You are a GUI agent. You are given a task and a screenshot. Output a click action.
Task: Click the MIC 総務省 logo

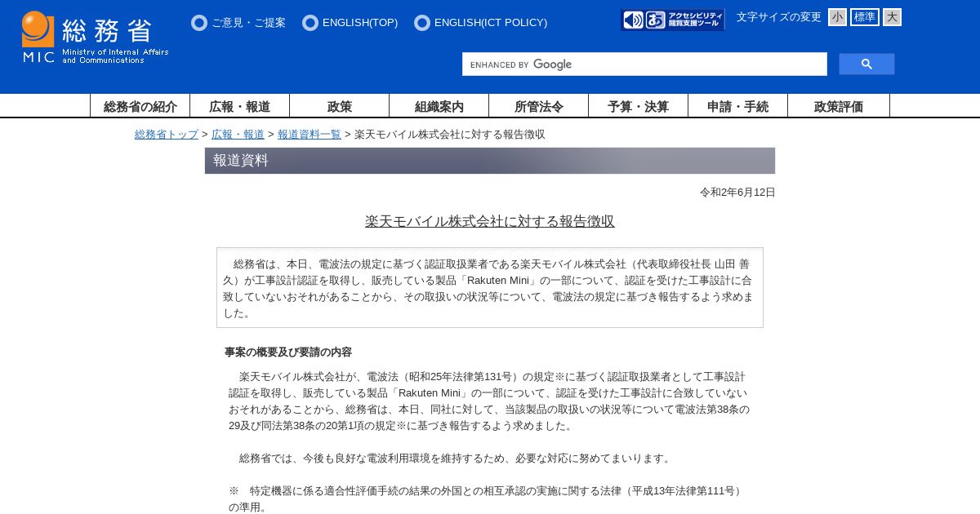tap(95, 38)
